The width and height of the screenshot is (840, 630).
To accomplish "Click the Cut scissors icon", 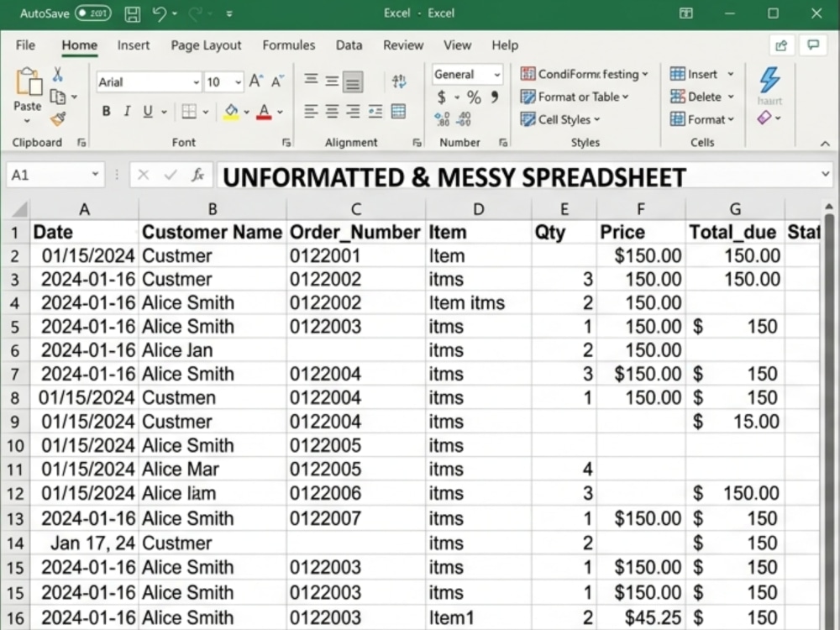I will pos(57,74).
